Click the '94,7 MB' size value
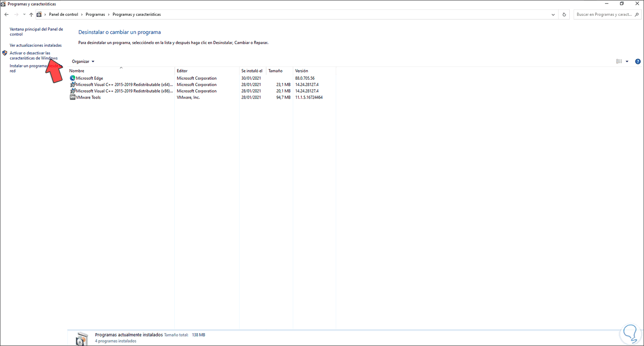This screenshot has height=346, width=644. (x=283, y=97)
